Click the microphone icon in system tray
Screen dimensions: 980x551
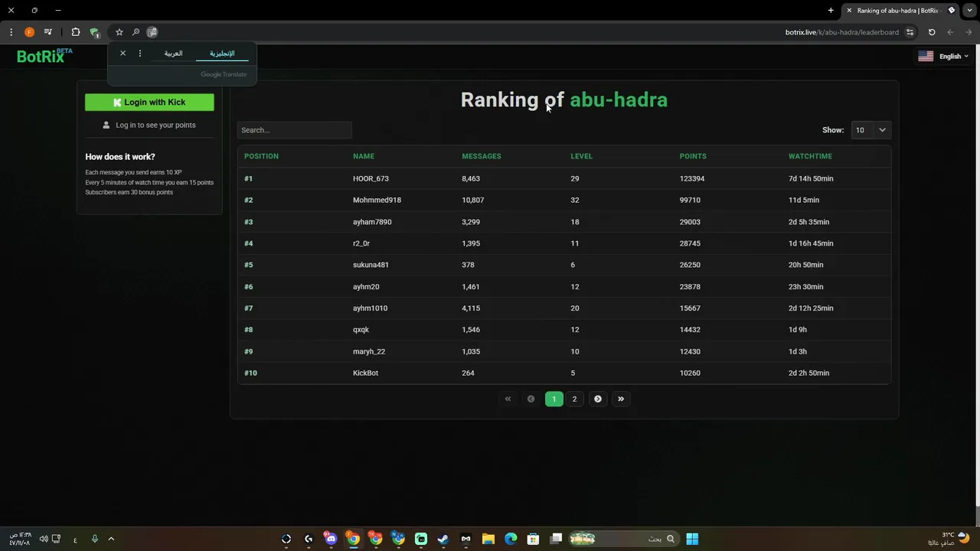[95, 539]
